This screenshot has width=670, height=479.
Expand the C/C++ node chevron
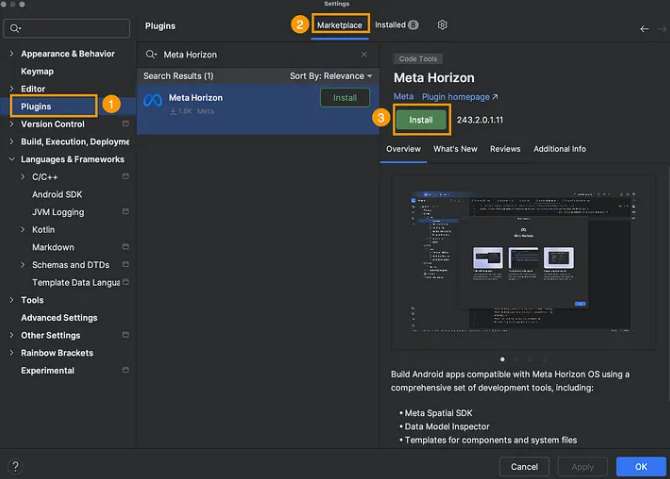click(23, 176)
